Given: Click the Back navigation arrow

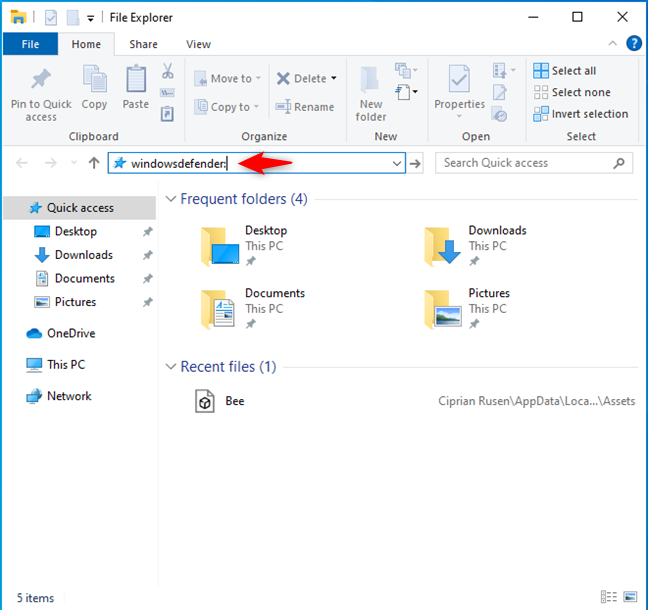Looking at the screenshot, I should pos(22,163).
